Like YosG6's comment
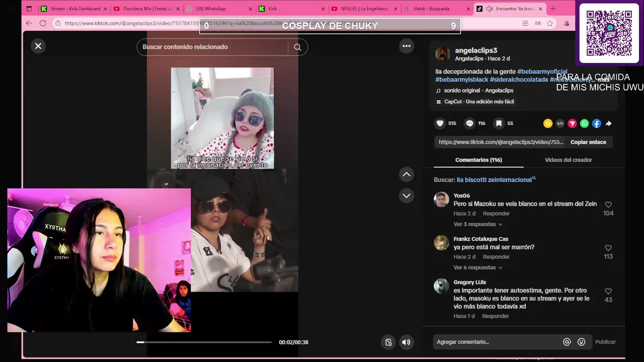The image size is (644, 362). point(608,205)
